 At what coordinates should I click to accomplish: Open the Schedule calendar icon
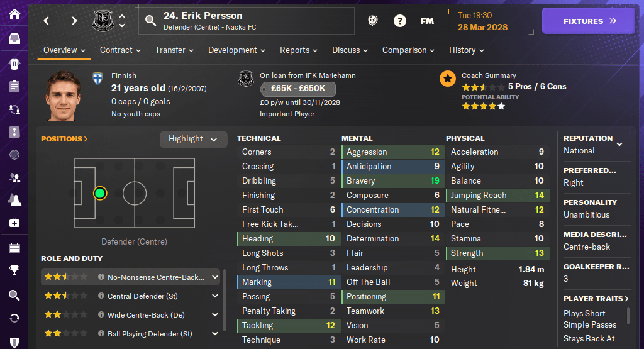pos(14,247)
